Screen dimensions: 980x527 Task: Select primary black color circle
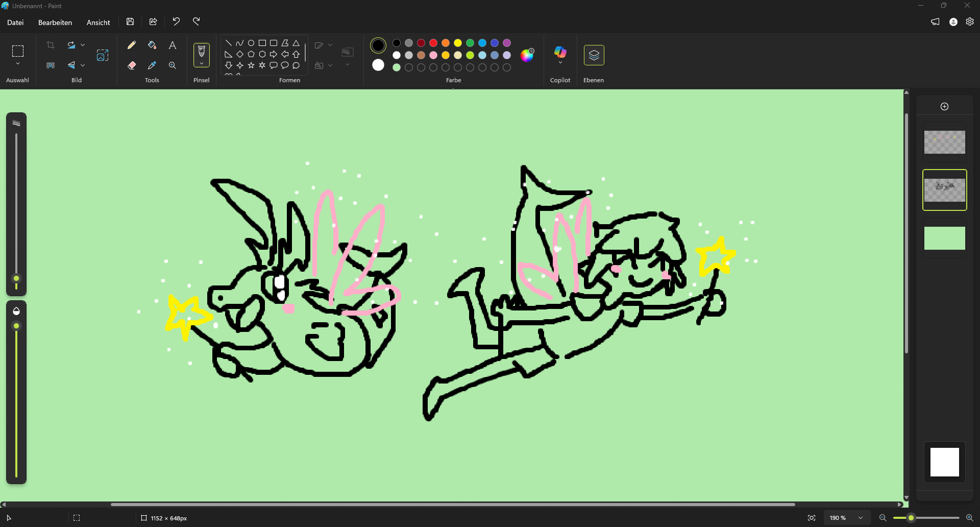point(378,45)
